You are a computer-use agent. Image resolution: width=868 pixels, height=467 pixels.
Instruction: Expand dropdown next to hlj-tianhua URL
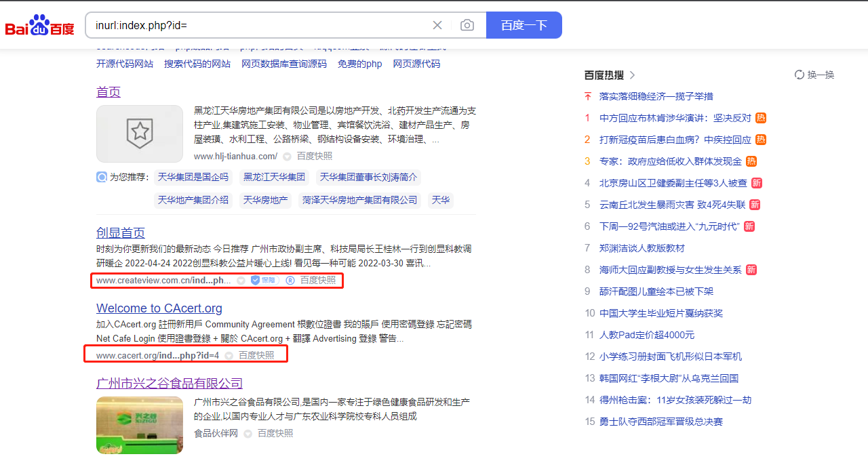(287, 157)
